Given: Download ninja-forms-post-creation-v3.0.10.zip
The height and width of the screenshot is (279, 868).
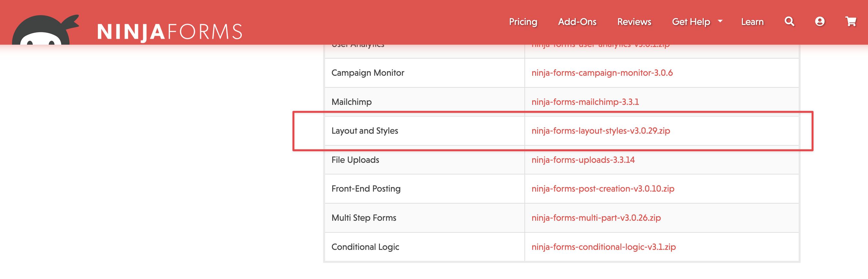Looking at the screenshot, I should 603,189.
